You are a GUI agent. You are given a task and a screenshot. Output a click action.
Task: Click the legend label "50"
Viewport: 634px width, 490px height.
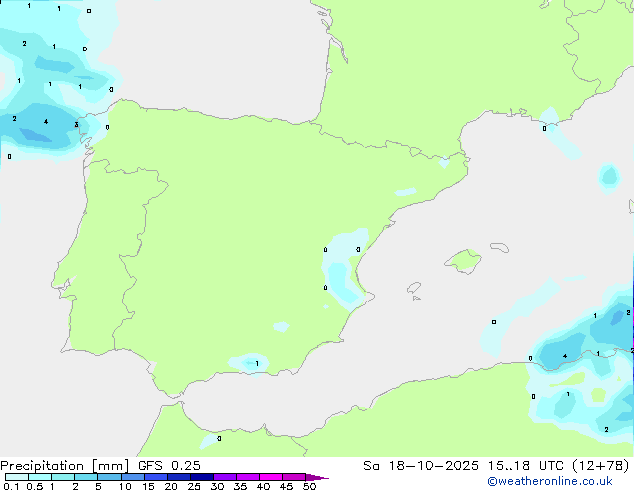309,486
